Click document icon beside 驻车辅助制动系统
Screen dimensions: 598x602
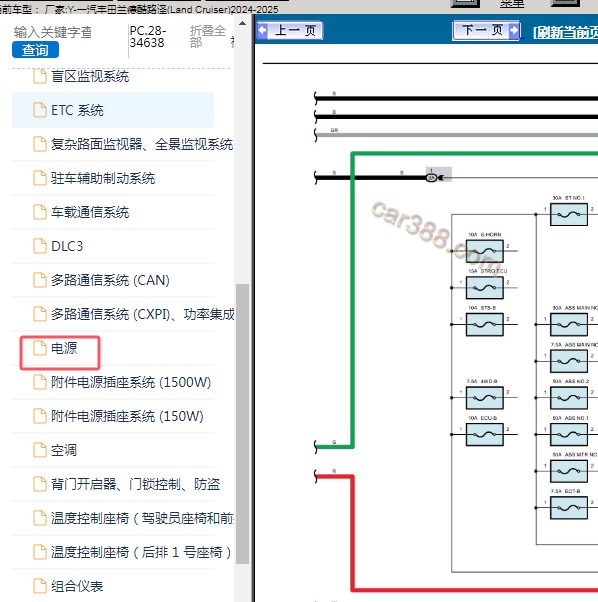pyautogui.click(x=40, y=178)
